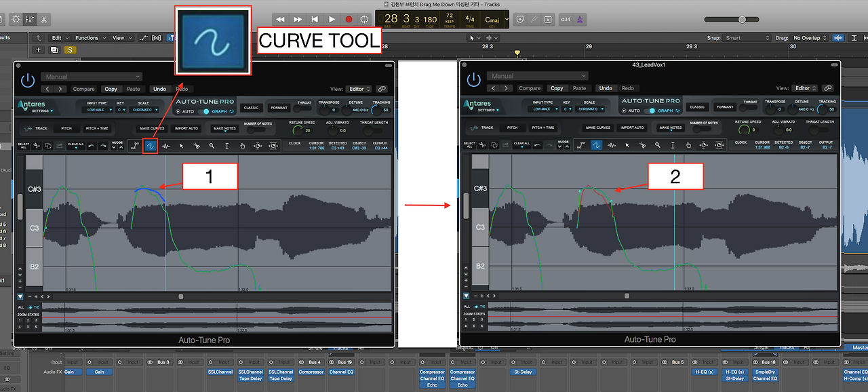The width and height of the screenshot is (868, 392).
Task: Select Arrow tool in left Auto-Tune window
Action: 181,145
